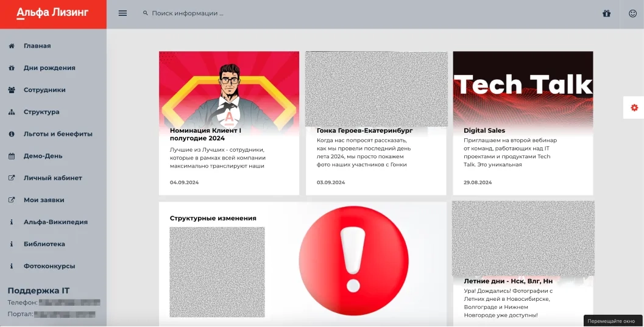Open the gift icon in header
The height and width of the screenshot is (327, 644).
click(x=606, y=13)
